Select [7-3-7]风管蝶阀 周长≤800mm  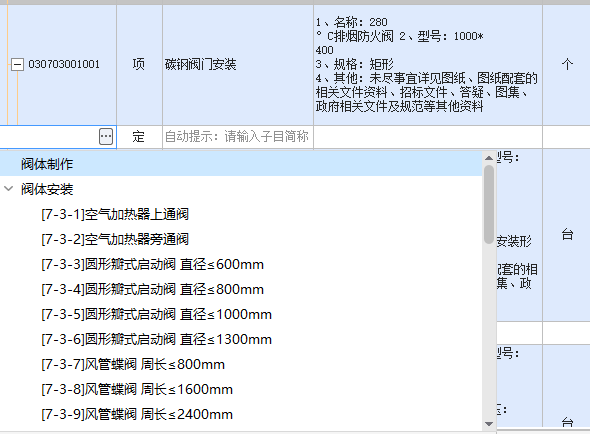click(133, 364)
